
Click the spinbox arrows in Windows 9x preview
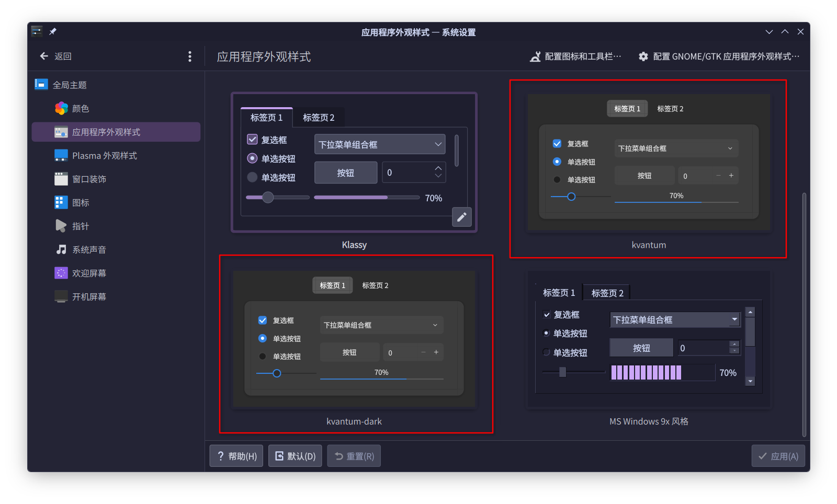735,347
